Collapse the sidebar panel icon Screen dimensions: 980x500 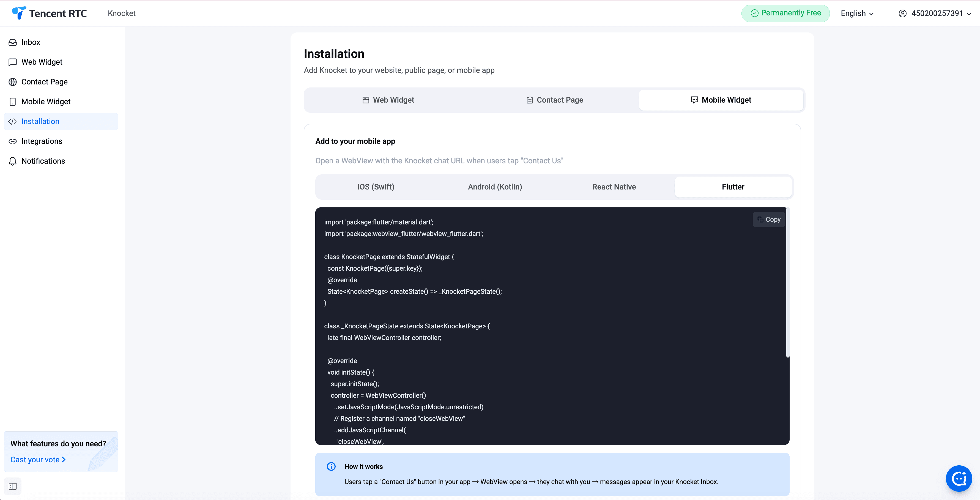pos(13,486)
